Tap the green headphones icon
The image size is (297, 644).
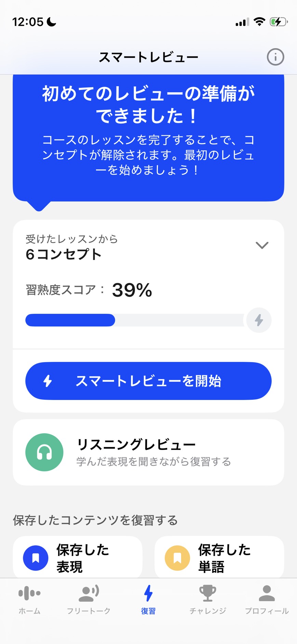tap(44, 452)
